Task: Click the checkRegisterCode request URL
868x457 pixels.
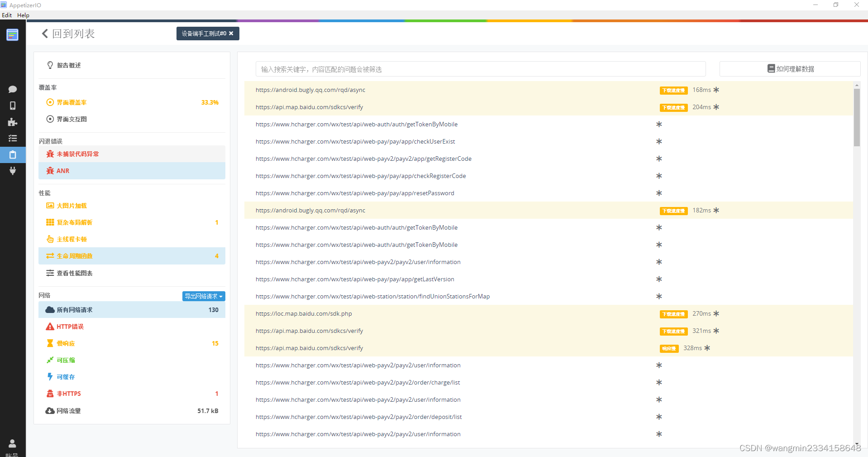Action: (361, 176)
